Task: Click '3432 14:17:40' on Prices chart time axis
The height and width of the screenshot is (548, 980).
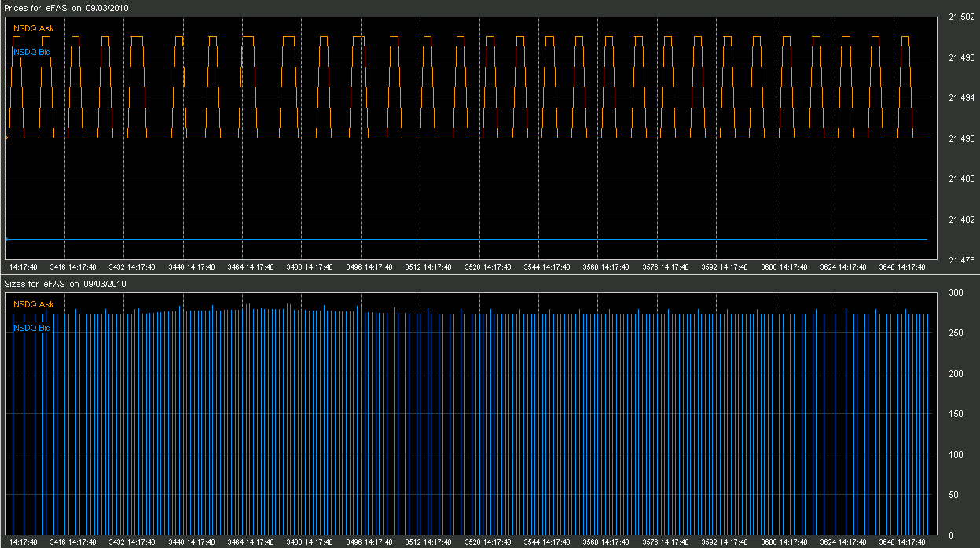Action: click(x=132, y=267)
